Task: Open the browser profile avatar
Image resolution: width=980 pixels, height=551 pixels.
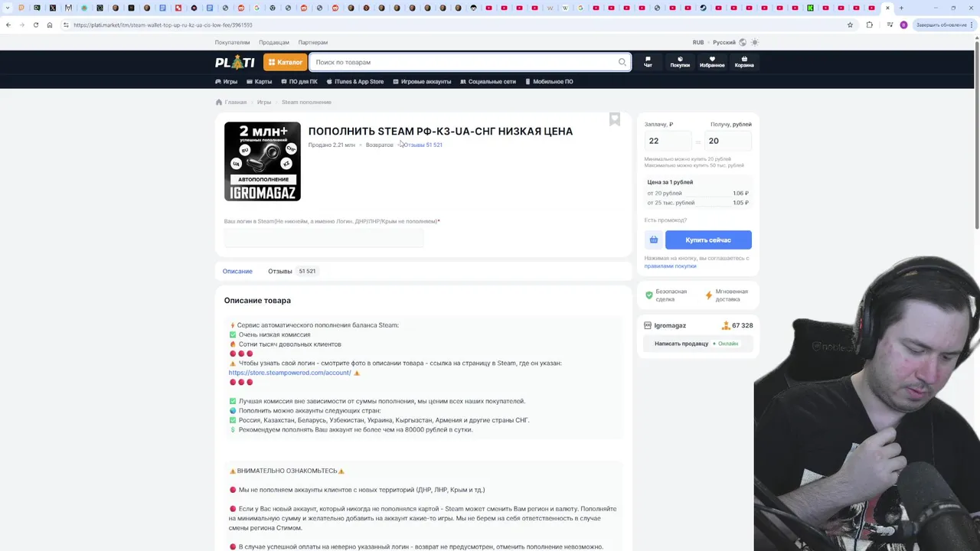Action: click(x=903, y=24)
